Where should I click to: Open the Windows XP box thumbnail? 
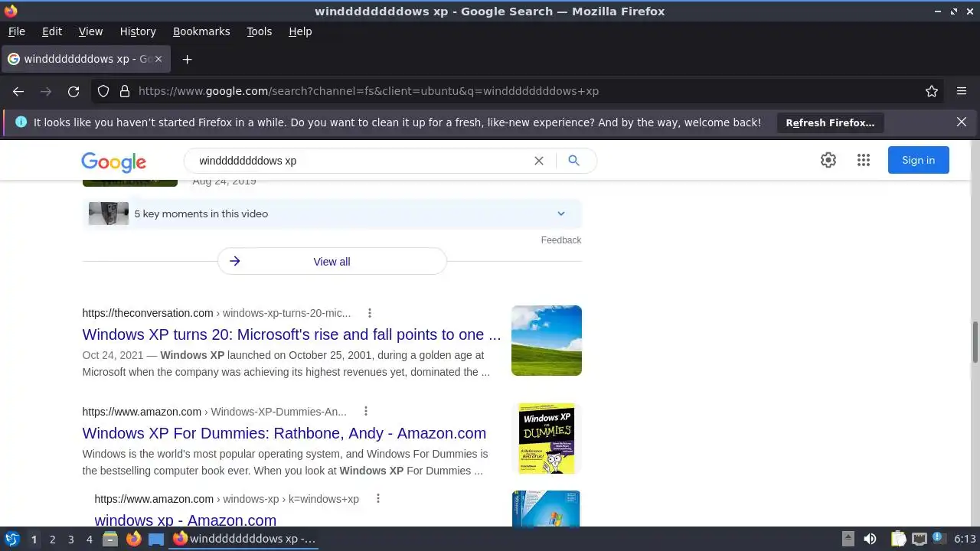tap(546, 509)
